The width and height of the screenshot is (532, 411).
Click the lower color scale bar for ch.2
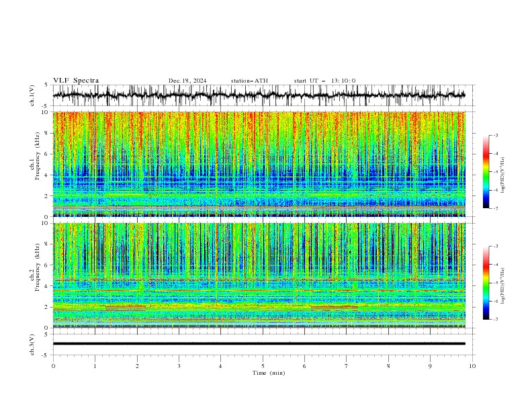click(x=486, y=283)
